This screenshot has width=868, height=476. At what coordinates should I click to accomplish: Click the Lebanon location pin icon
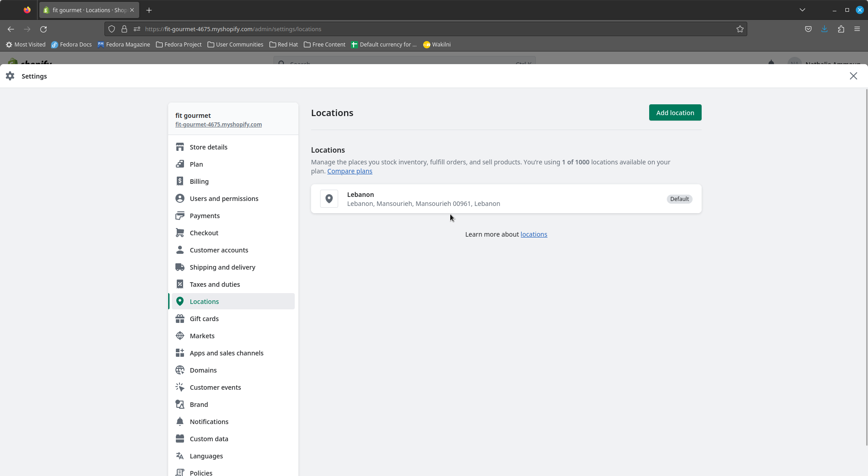(x=329, y=199)
